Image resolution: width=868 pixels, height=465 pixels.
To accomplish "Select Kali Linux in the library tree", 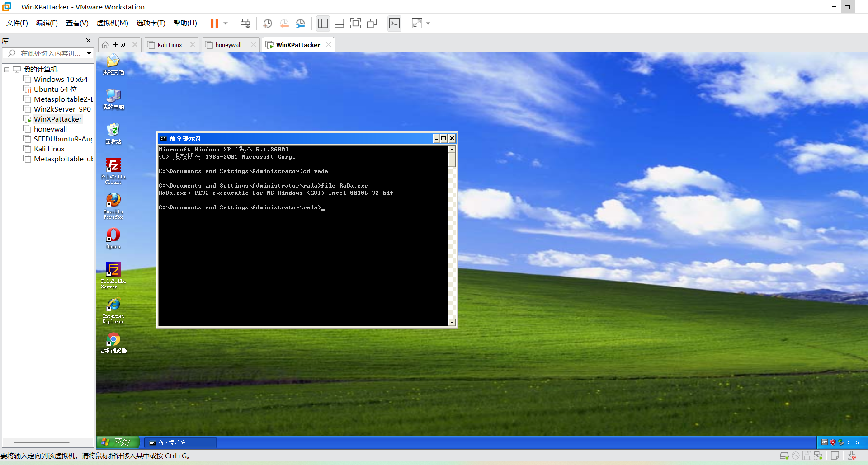I will point(49,149).
